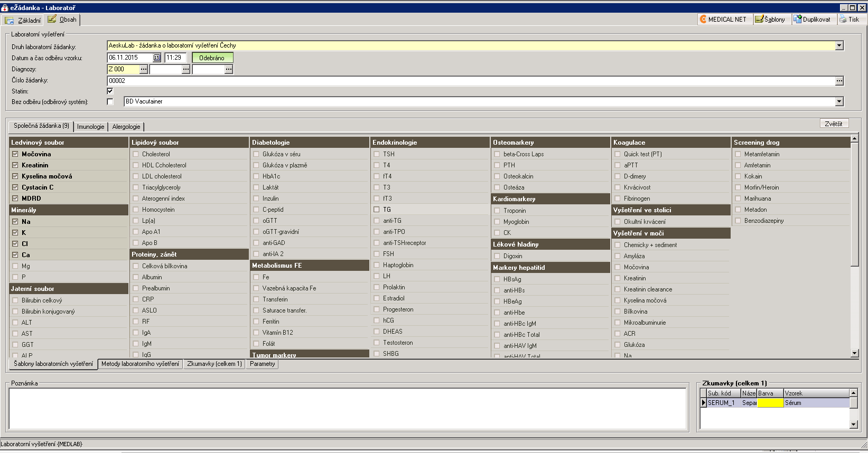Image resolution: width=868 pixels, height=453 pixels.
Task: Click the Sub. kód column header
Action: [723, 393]
